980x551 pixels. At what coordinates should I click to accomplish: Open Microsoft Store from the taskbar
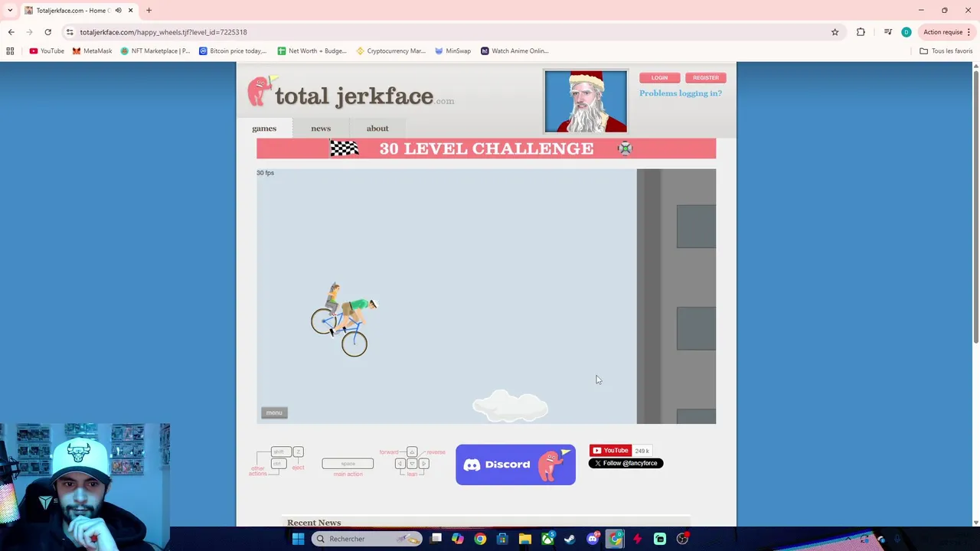(x=502, y=539)
